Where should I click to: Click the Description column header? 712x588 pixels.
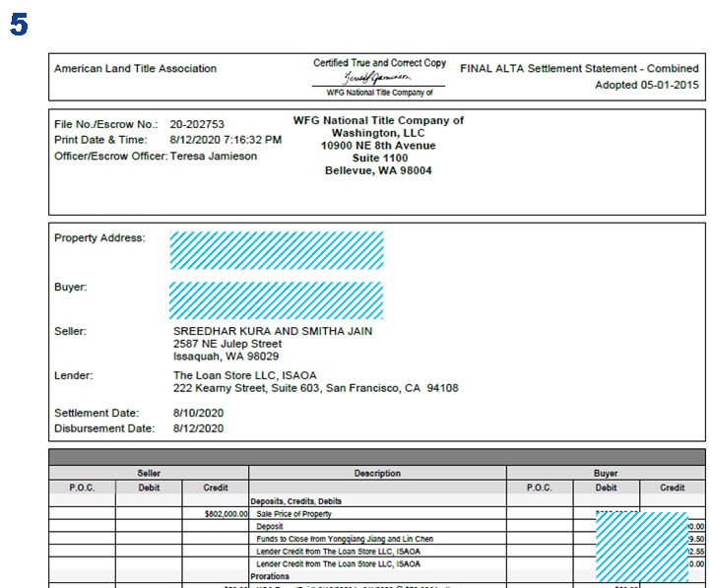(377, 474)
